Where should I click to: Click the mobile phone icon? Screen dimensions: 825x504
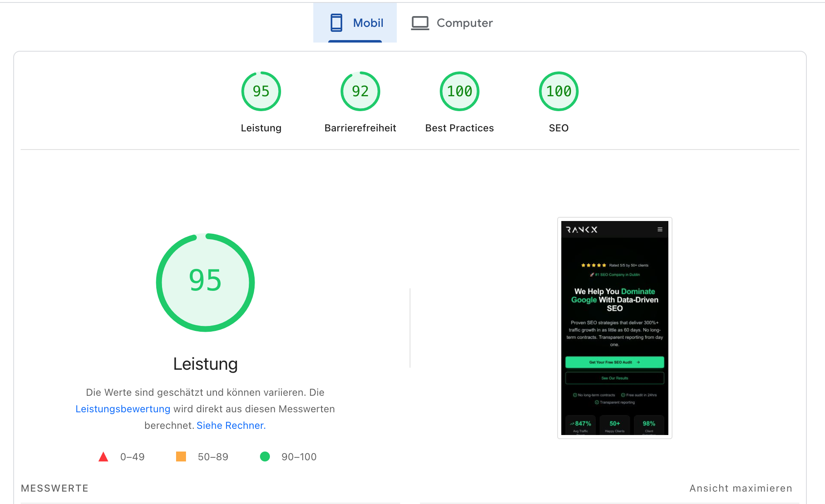point(336,23)
